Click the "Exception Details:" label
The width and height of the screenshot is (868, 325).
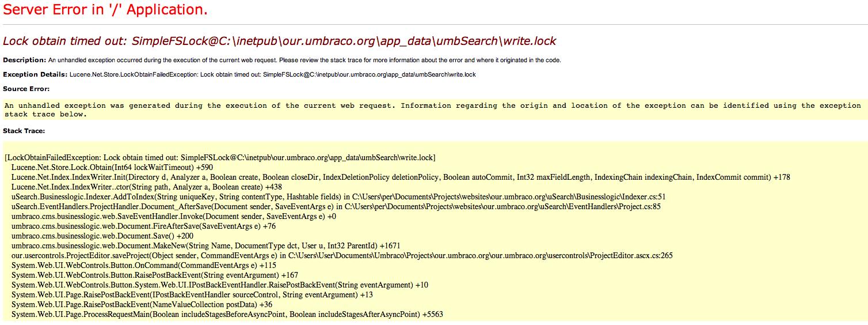[x=35, y=74]
